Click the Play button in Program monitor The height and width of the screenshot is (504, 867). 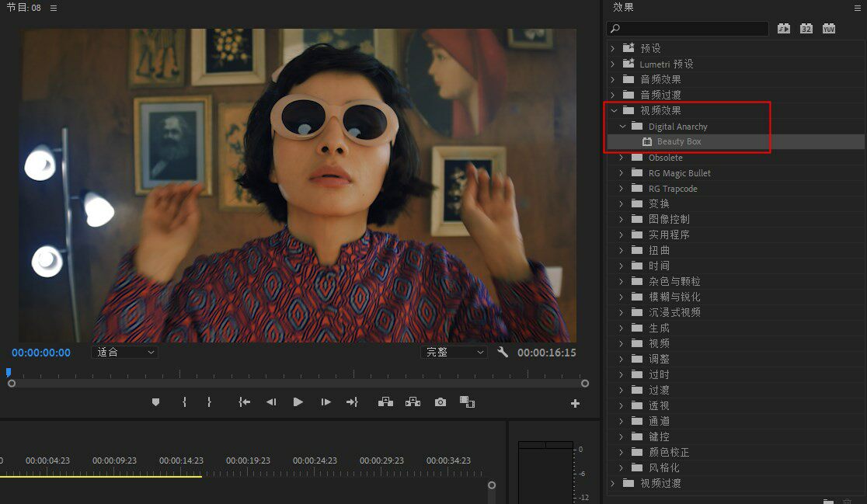tap(298, 402)
